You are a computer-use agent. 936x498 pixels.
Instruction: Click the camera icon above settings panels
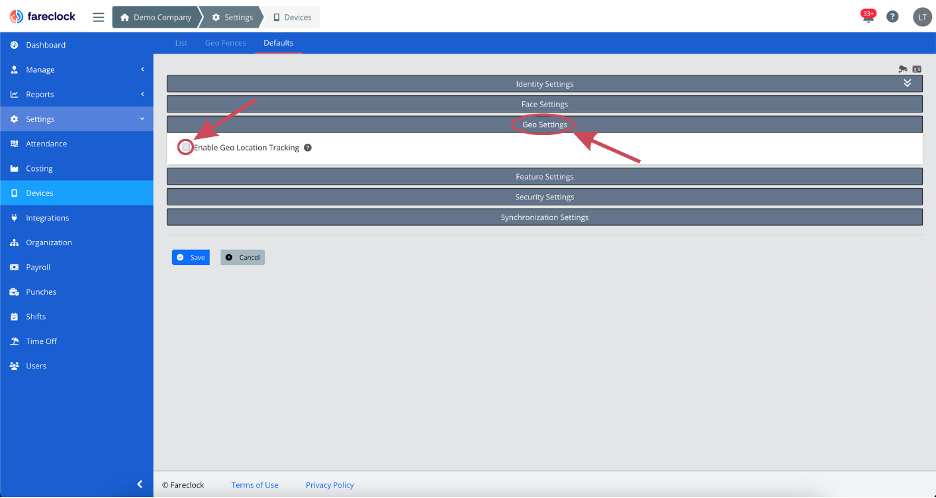[903, 68]
